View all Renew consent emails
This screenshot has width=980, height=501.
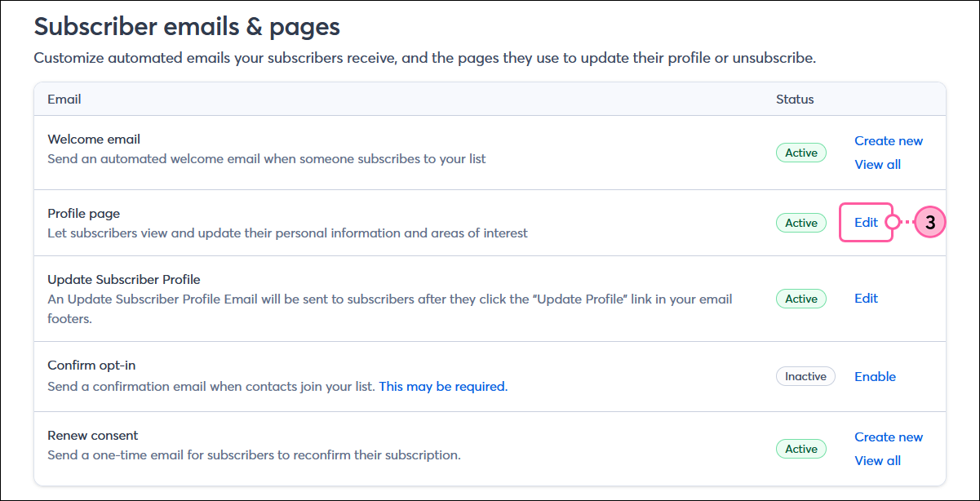(x=877, y=460)
